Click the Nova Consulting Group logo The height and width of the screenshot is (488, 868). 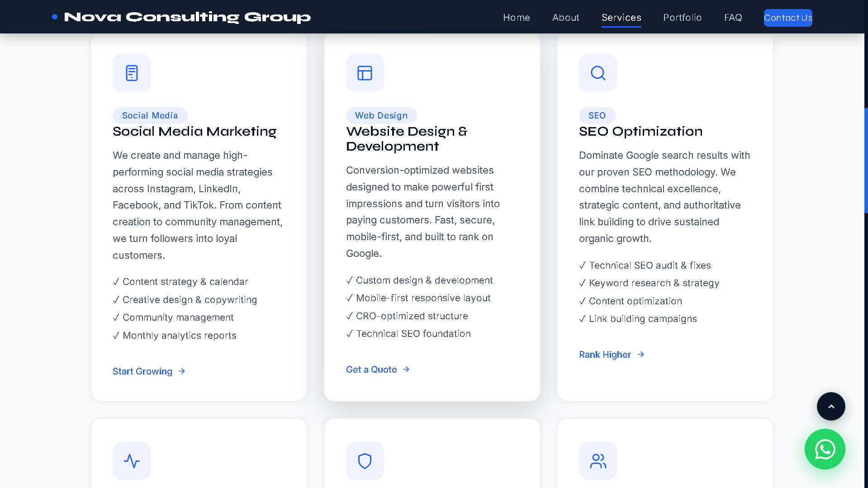pos(187,17)
